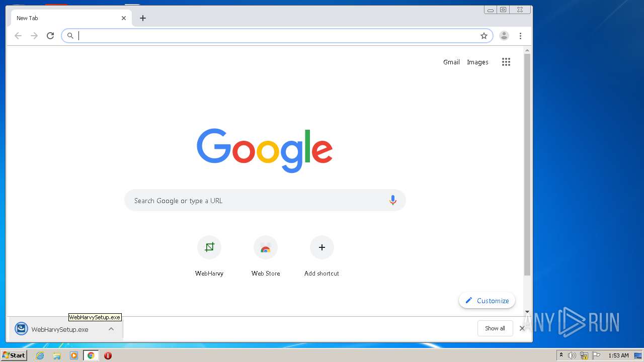Open the Action Center flag icon
The height and width of the screenshot is (362, 644).
point(596,355)
